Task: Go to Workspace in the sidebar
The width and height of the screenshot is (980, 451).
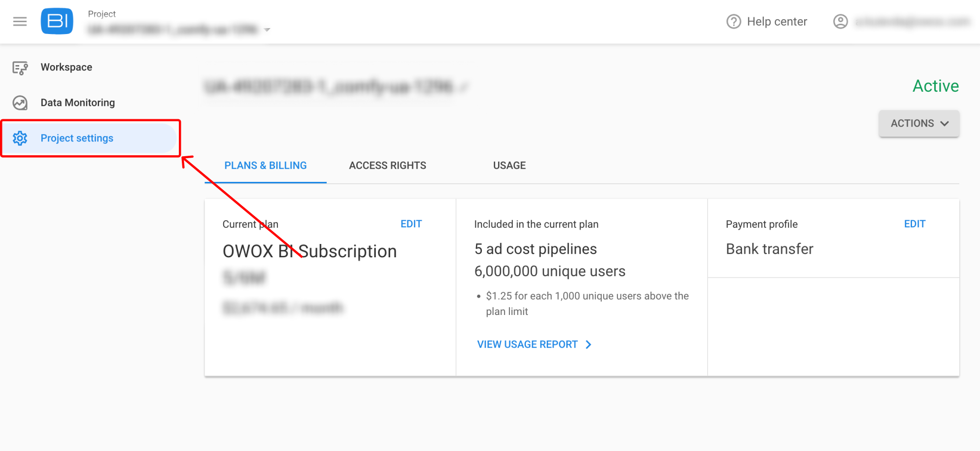Action: [67, 67]
